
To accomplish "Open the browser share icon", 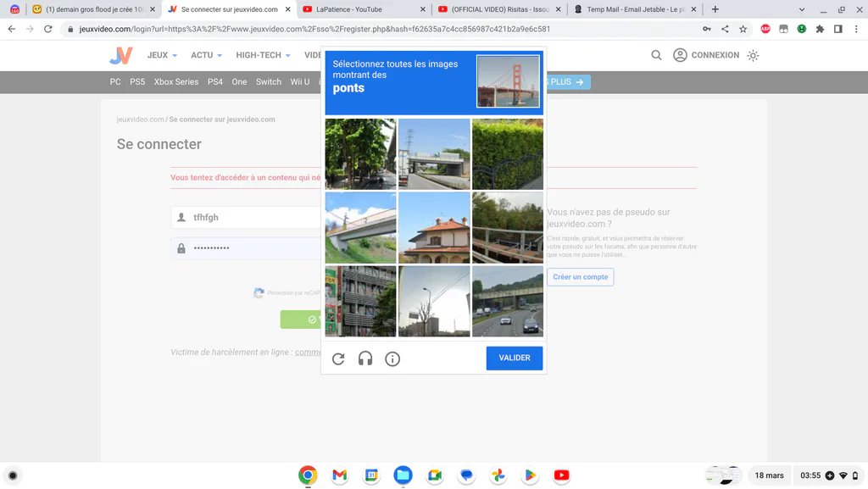I will coord(725,29).
